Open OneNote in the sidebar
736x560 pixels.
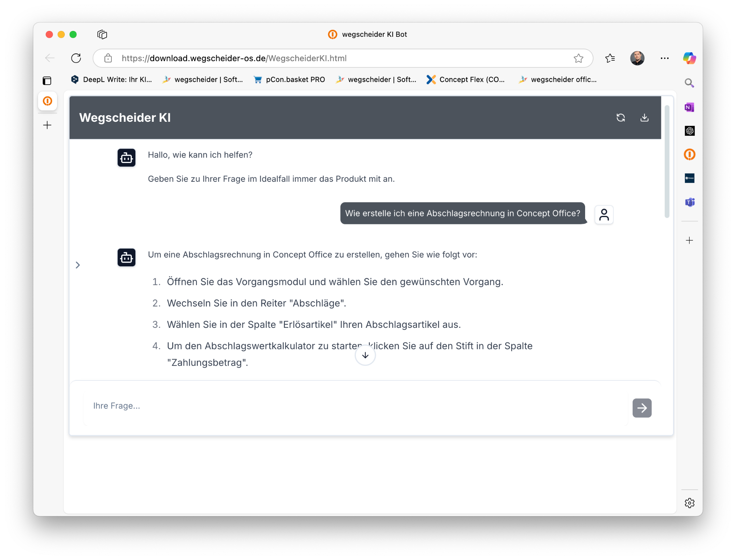click(x=689, y=107)
